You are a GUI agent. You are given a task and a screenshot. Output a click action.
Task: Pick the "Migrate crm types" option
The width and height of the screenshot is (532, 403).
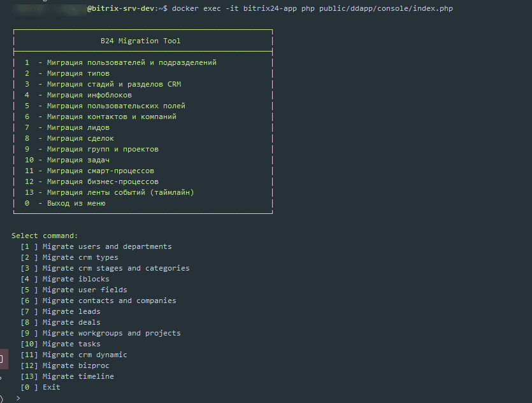80,257
